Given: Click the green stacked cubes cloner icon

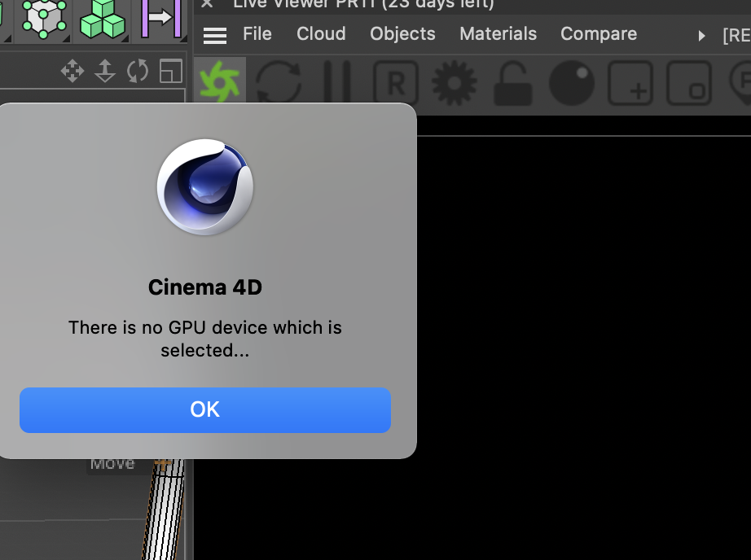Looking at the screenshot, I should (103, 20).
